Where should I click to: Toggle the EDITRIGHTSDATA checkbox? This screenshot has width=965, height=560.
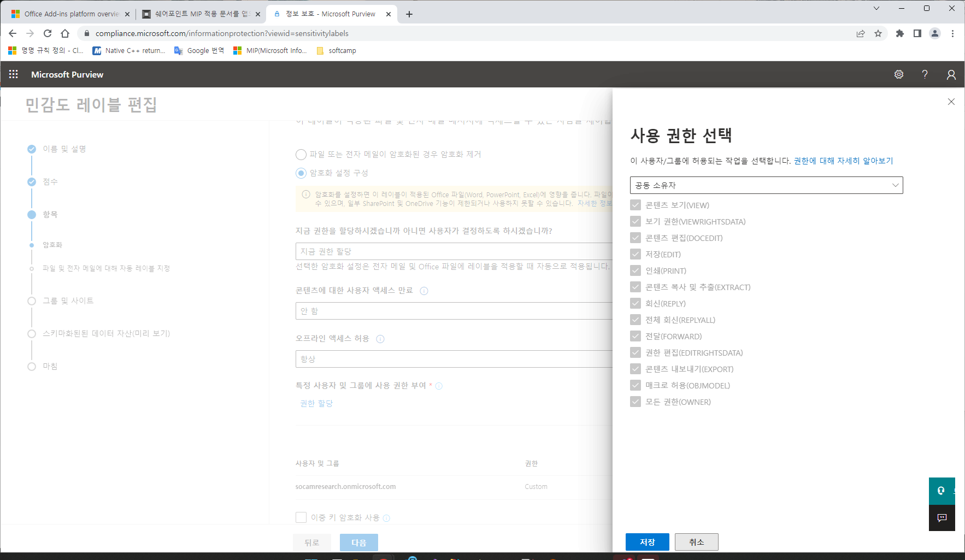[636, 352]
